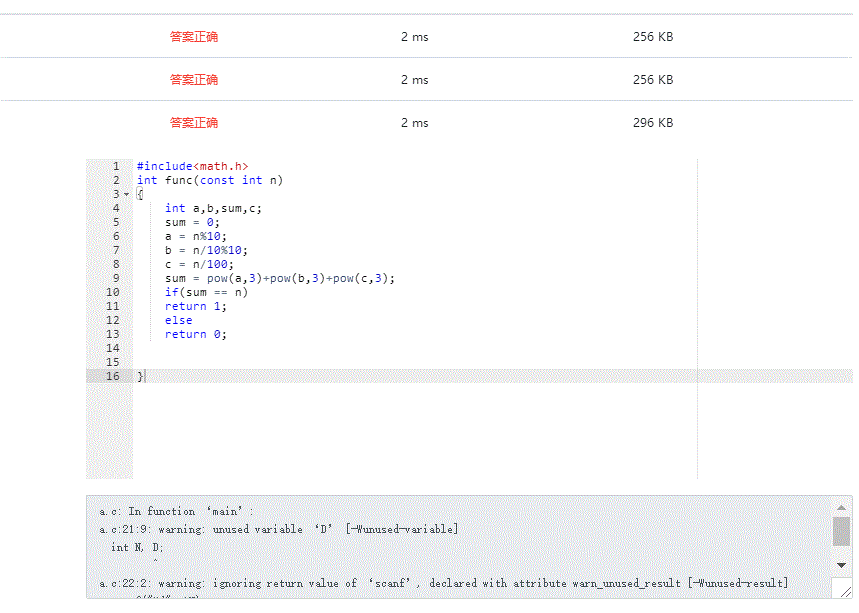
Task: Collapse the code fold arrow at line 3
Action: click(x=126, y=194)
